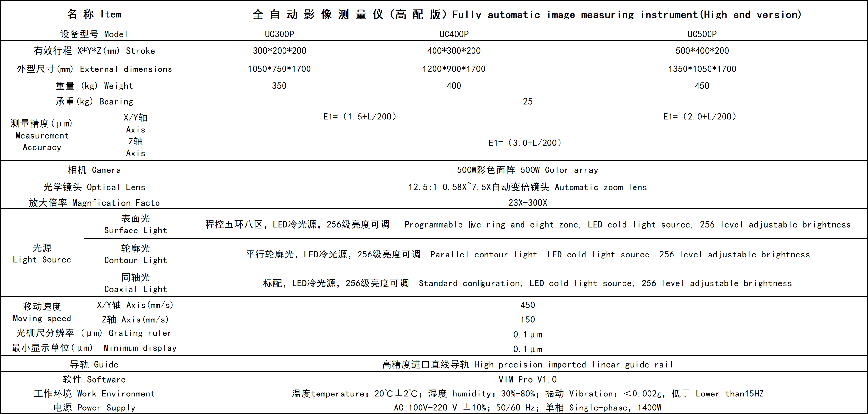Select the '移动速度 Moving speed' label cell
The height and width of the screenshot is (414, 868).
tap(42, 312)
